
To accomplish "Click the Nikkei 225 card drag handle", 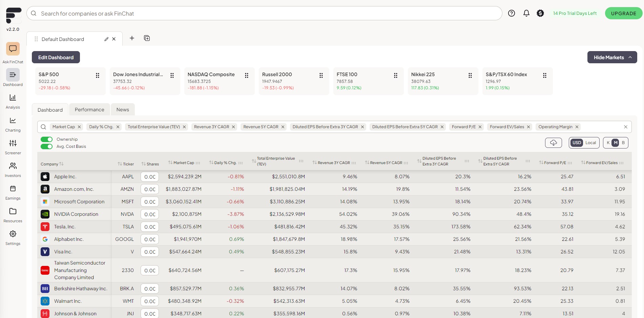I will coord(470,75).
